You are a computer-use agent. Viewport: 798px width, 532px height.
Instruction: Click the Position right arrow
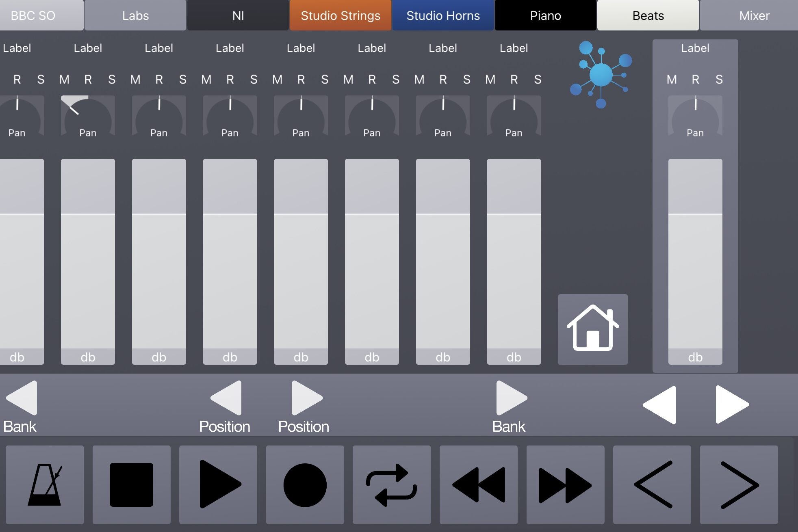pyautogui.click(x=306, y=398)
